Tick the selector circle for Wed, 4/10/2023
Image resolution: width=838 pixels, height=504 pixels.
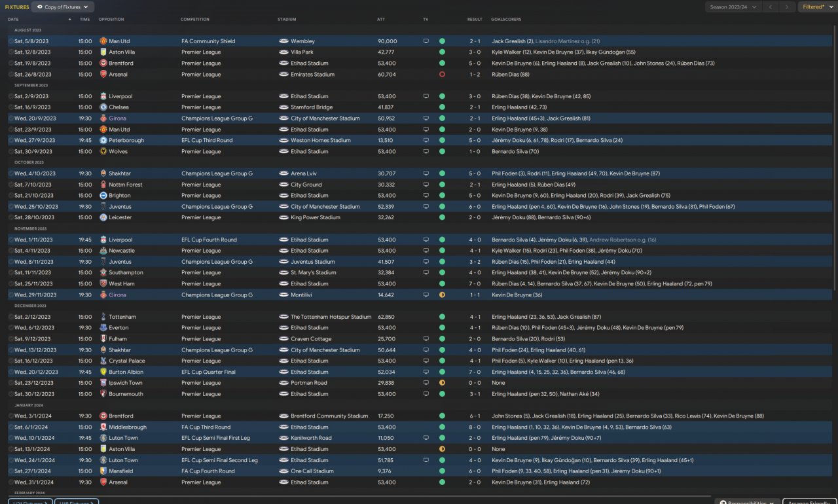coord(11,173)
